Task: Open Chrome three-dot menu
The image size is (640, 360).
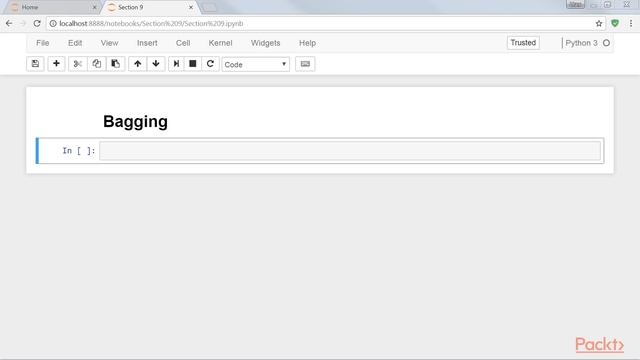Action: [631, 24]
